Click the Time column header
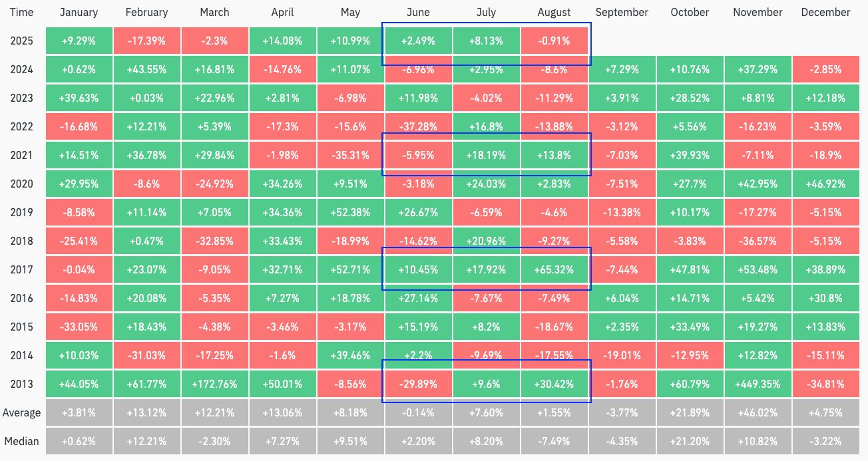Image resolution: width=868 pixels, height=461 pixels. (21, 12)
